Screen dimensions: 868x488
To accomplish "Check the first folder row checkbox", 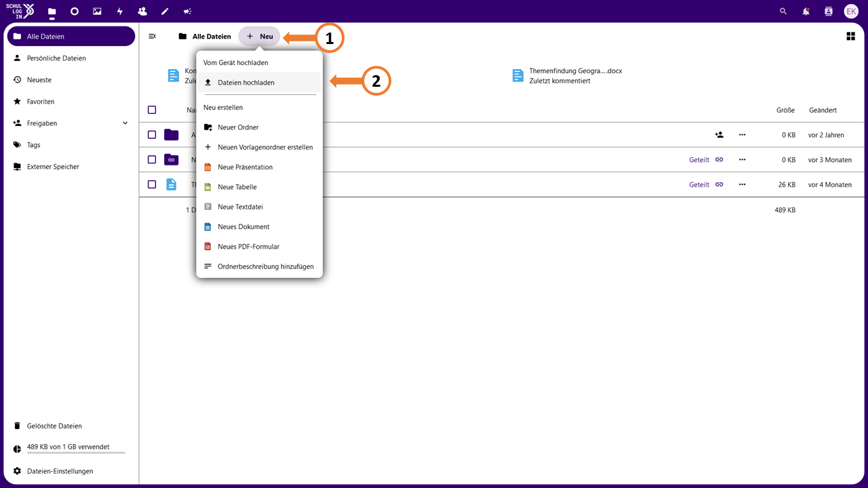I will click(152, 135).
